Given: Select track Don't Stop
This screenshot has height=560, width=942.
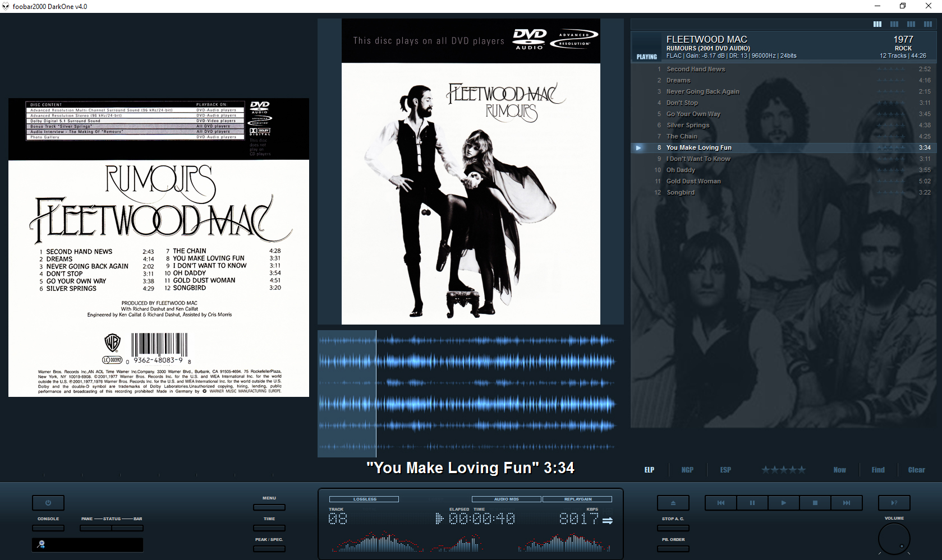Looking at the screenshot, I should click(784, 103).
